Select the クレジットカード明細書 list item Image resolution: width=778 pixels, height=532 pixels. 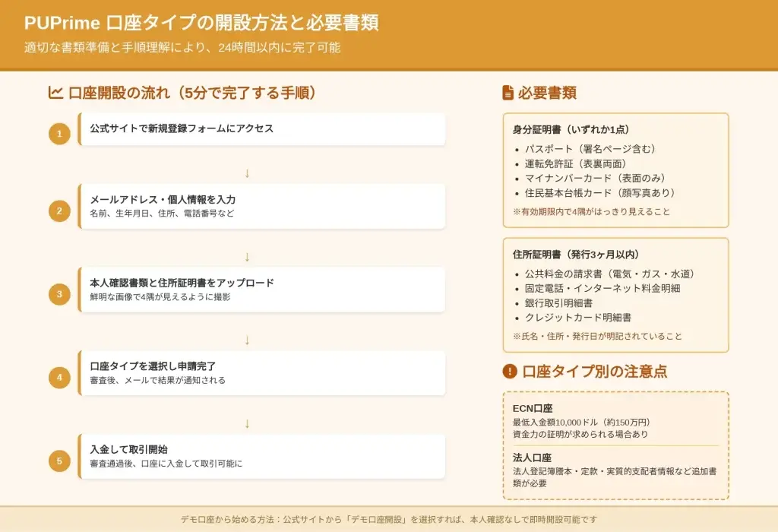coord(577,318)
